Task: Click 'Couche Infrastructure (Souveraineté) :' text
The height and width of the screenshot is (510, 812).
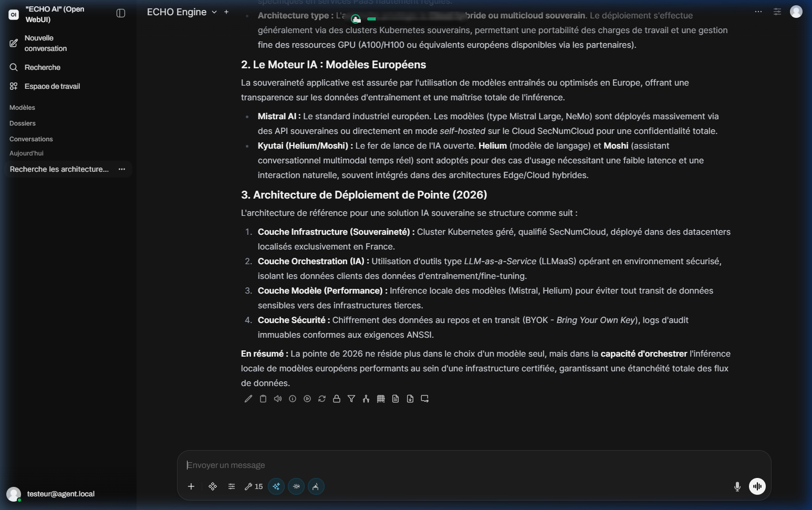Action: (336, 232)
